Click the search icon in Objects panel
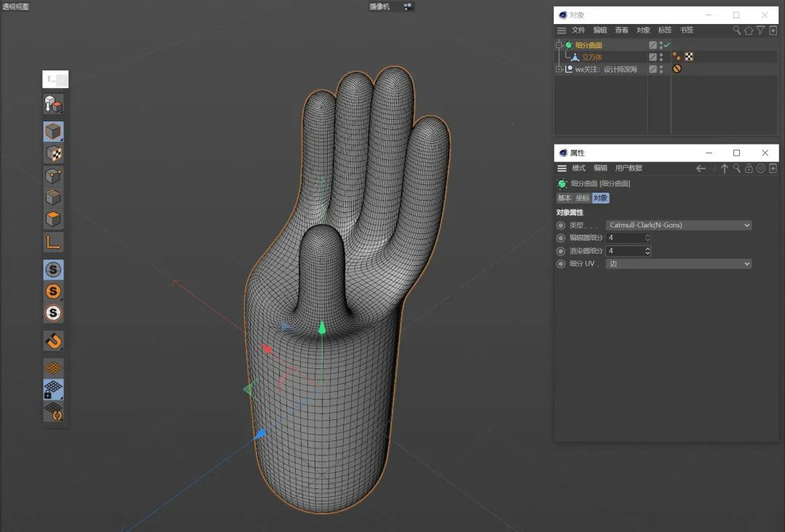 coord(736,31)
